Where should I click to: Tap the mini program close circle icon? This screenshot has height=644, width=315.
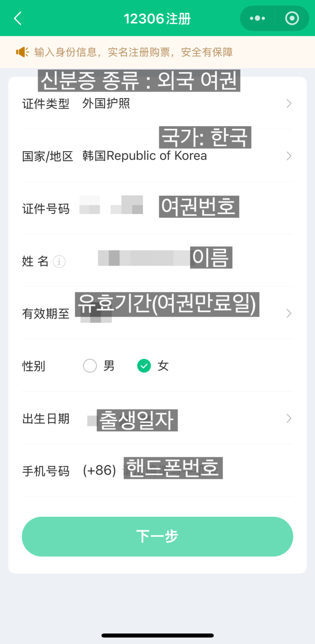(292, 19)
